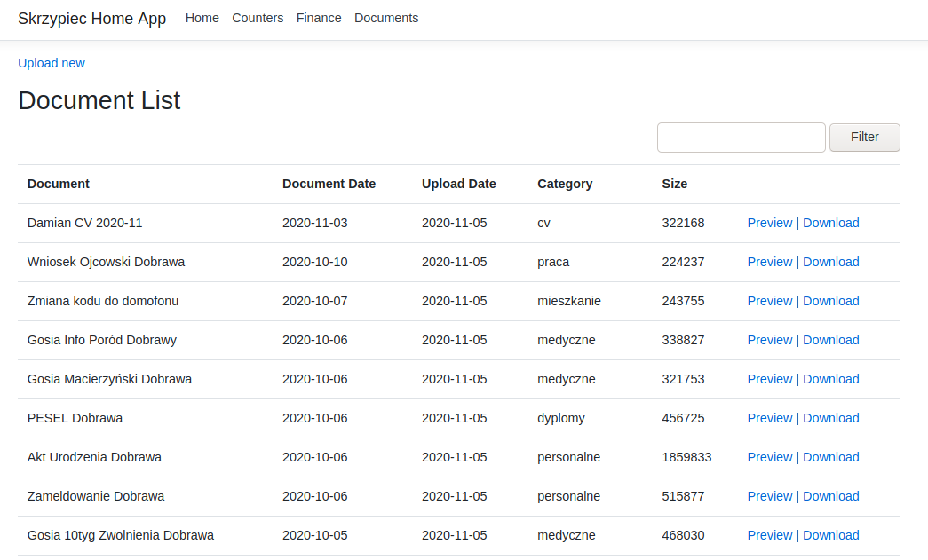Download Zmiana kodu do domofonu file
This screenshot has height=560, width=928.
click(x=831, y=301)
